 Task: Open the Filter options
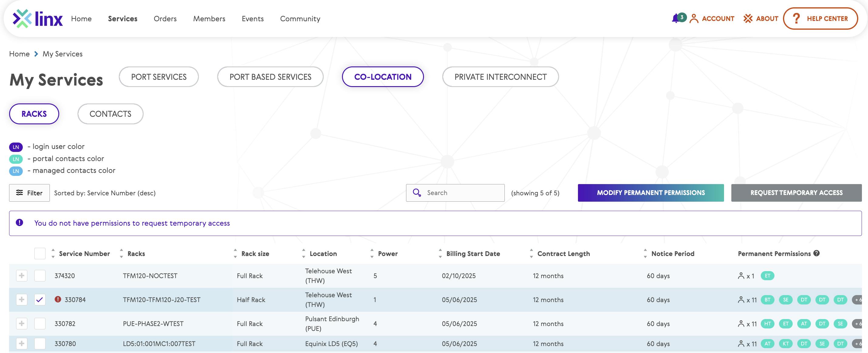[x=29, y=193]
